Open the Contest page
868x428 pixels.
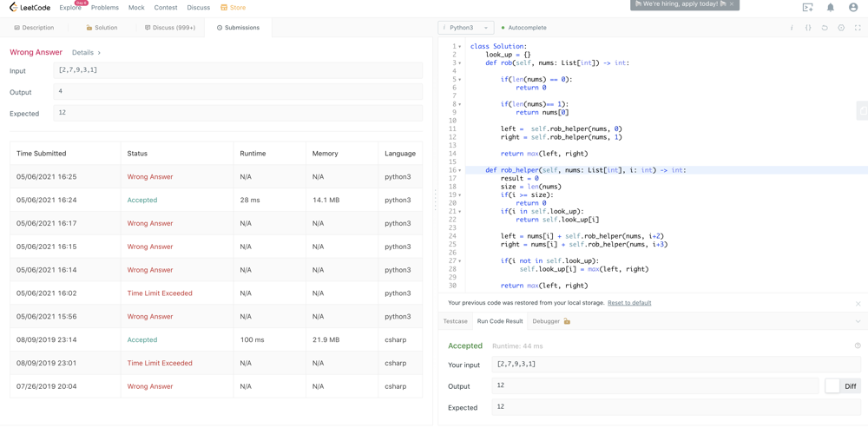(166, 8)
